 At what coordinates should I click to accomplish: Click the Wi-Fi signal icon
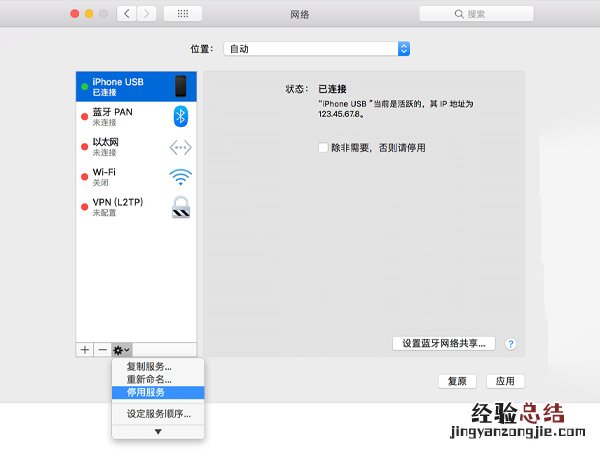pyautogui.click(x=181, y=177)
